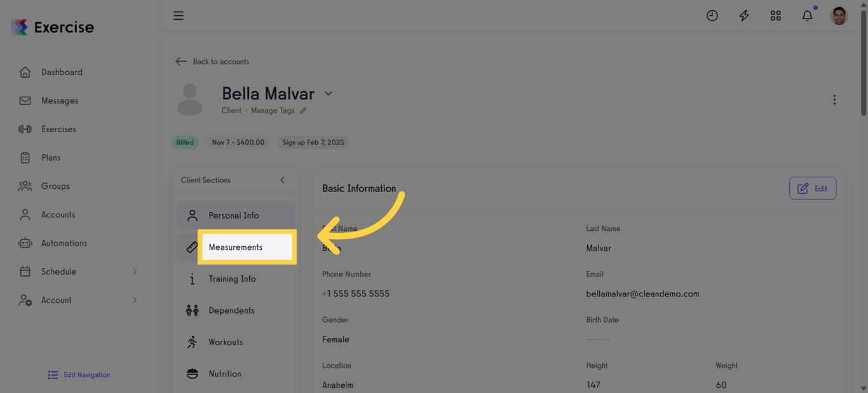This screenshot has width=868, height=393.
Task: Click the 'Sign up Feb 7, 2025' badge
Action: 313,142
